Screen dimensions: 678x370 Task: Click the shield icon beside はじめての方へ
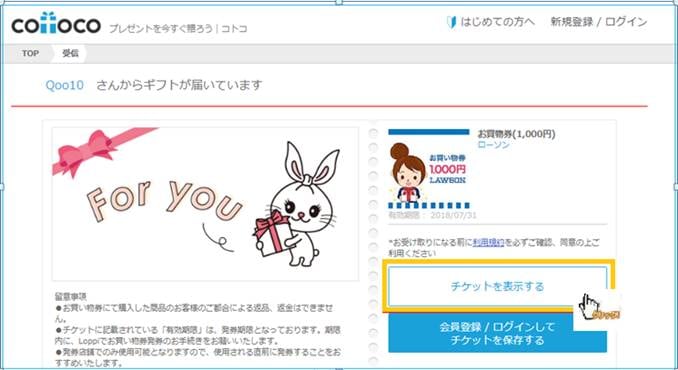[451, 22]
